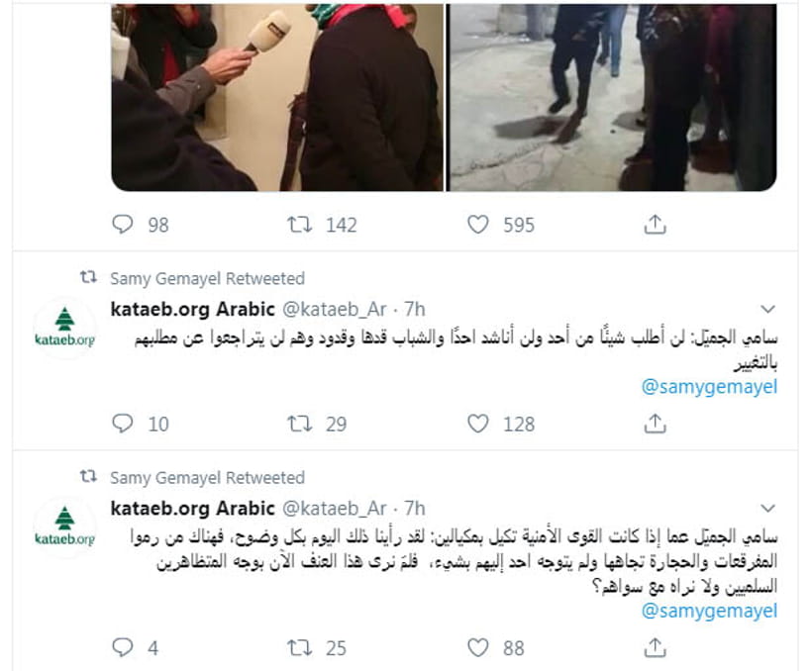Retweet the post with 25 retweets
The image size is (812, 671).
[300, 647]
